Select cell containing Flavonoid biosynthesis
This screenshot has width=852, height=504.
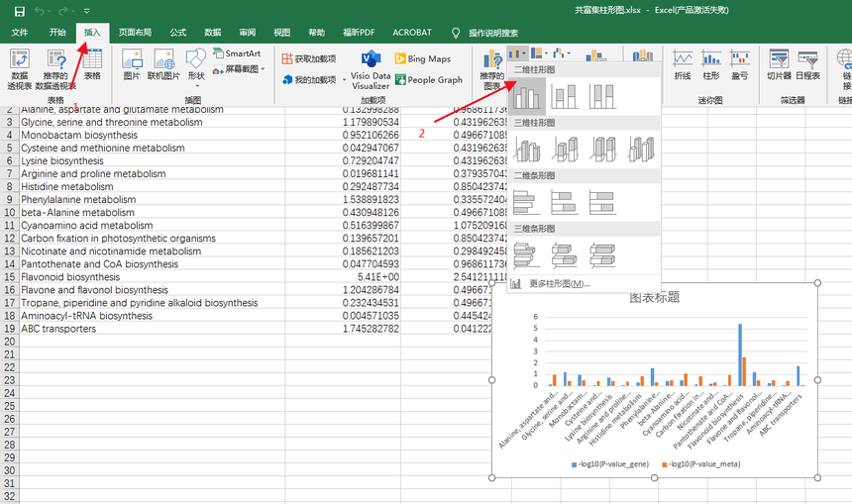(152, 277)
